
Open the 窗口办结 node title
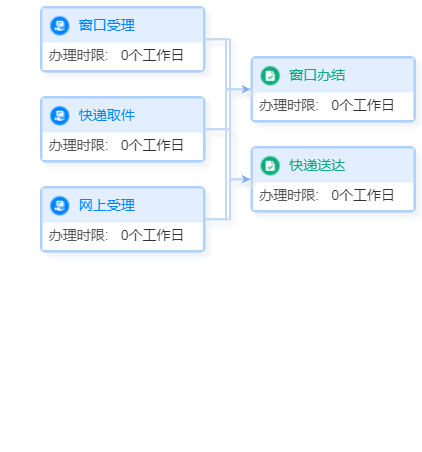(317, 76)
